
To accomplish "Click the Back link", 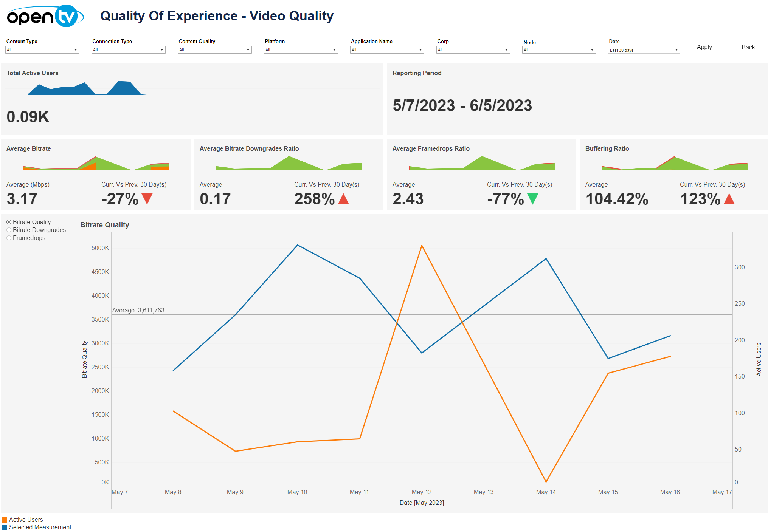I will [748, 47].
